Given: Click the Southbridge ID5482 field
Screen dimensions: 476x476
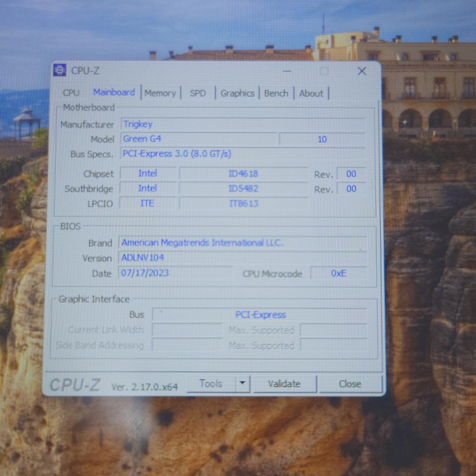Looking at the screenshot, I should [x=243, y=189].
